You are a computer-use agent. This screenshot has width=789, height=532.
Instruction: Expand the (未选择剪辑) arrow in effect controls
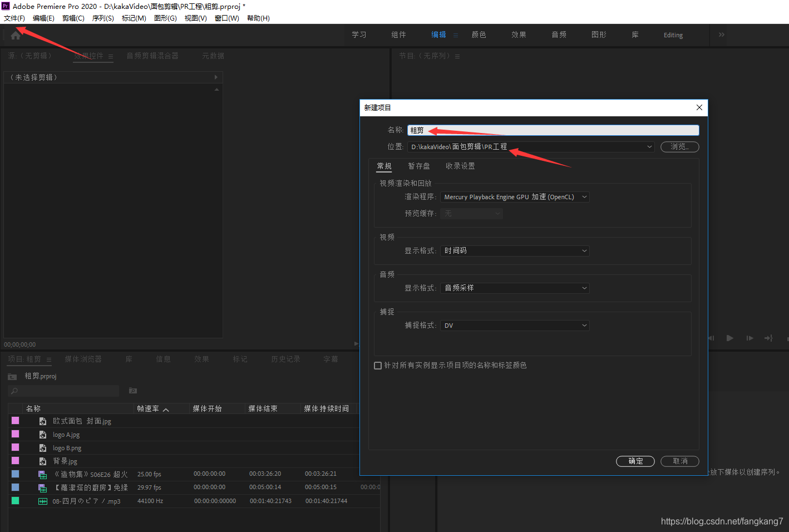pos(216,77)
